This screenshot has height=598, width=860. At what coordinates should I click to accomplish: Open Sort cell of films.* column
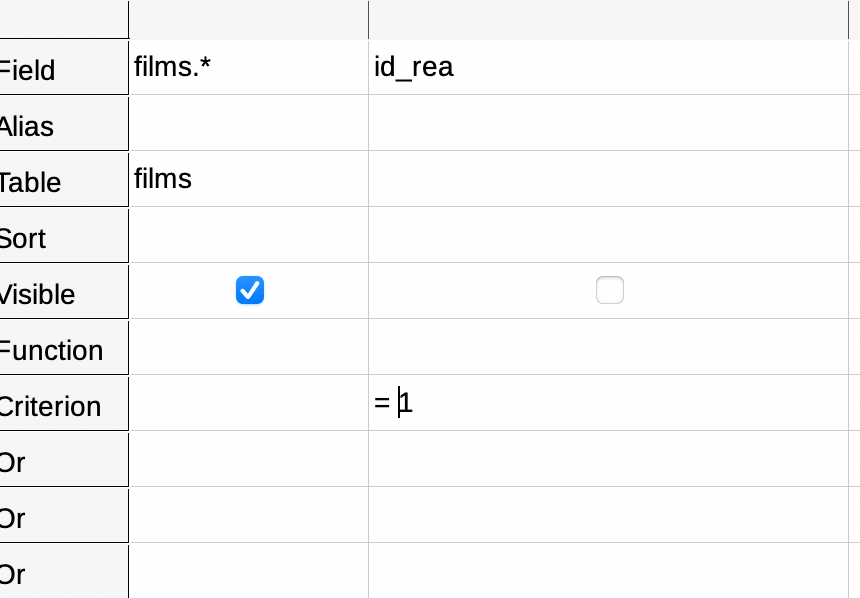(x=249, y=235)
